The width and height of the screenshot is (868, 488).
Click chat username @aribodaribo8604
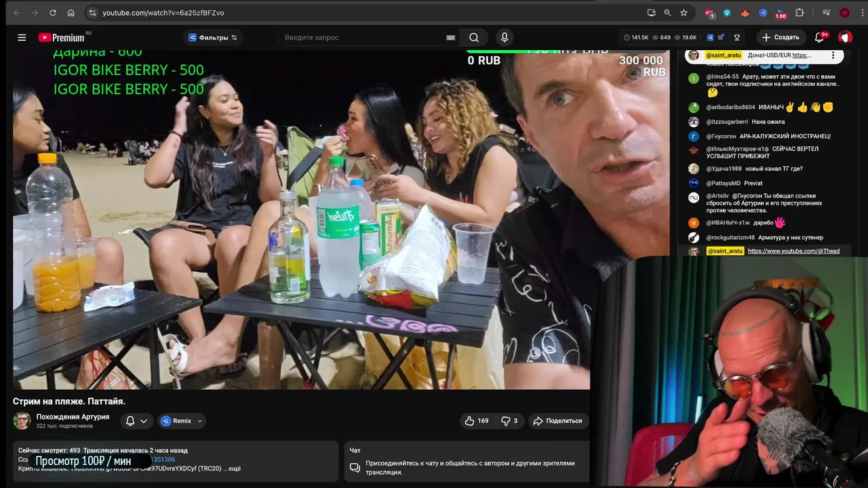coord(730,107)
